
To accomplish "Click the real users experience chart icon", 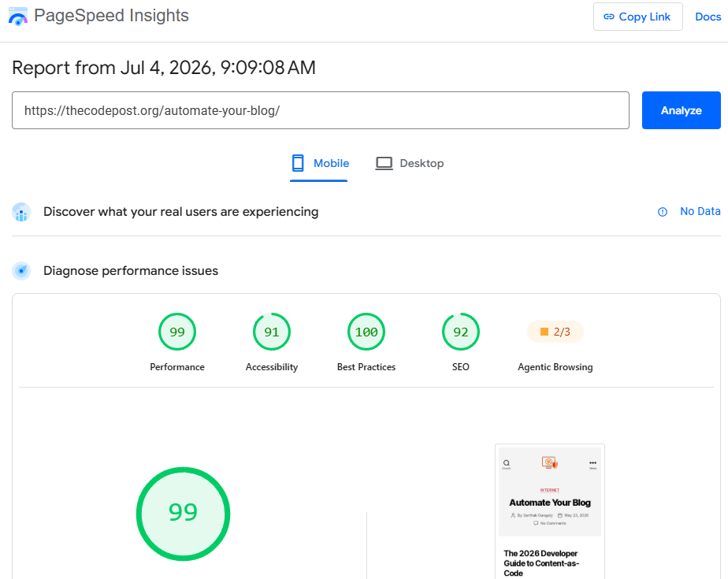I will 21,212.
